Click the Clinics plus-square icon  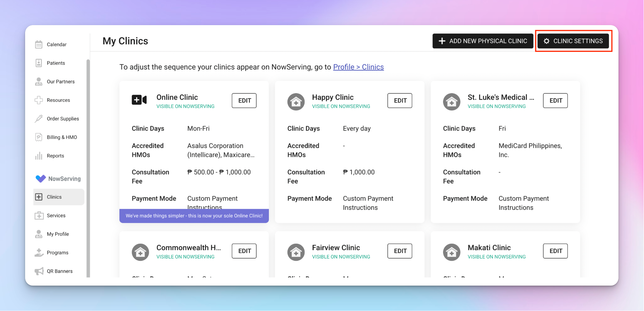coord(39,197)
